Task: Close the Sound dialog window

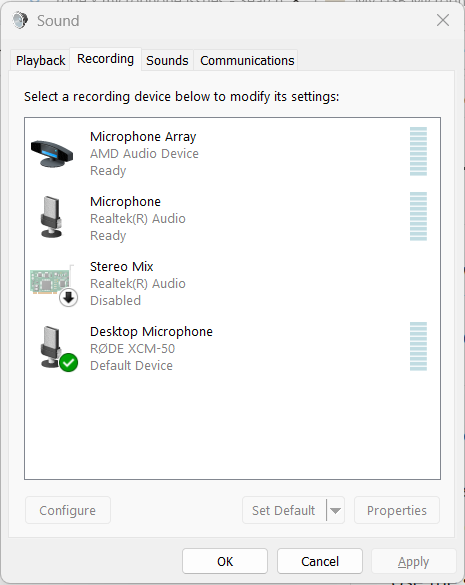Action: pos(443,20)
